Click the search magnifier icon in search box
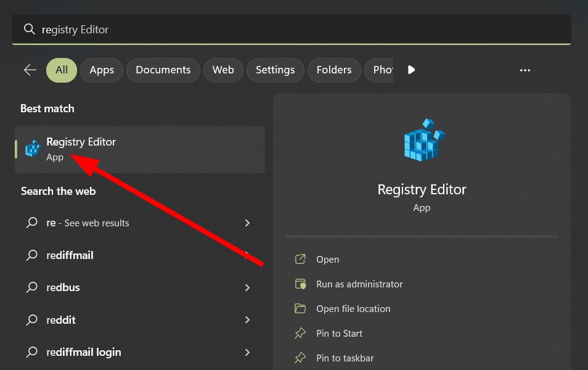 (x=29, y=29)
